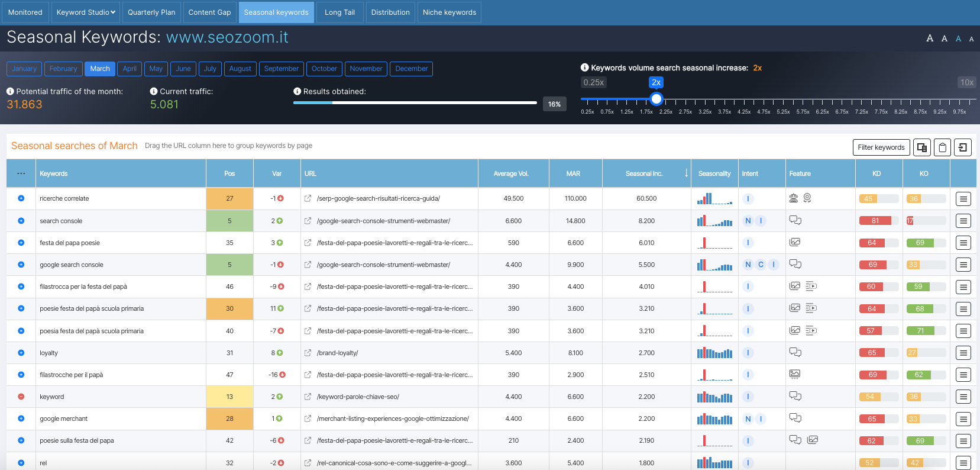Choose the November month button
The image size is (980, 470).
(x=366, y=69)
